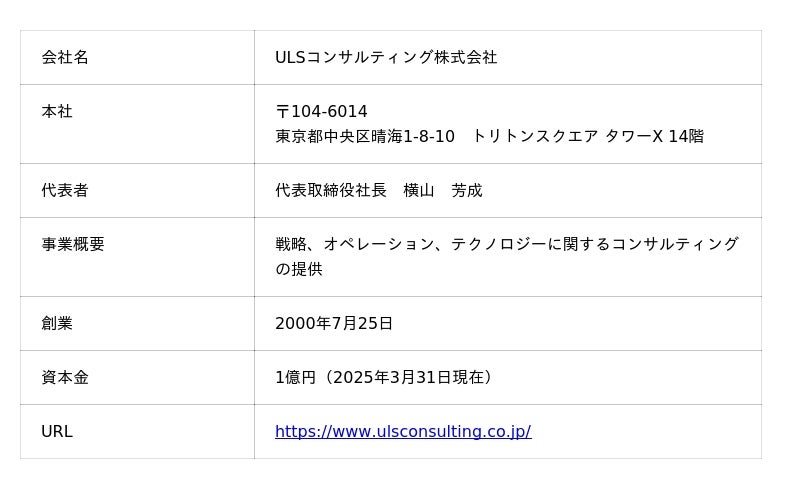The height and width of the screenshot is (489, 800).
Task: Click the 代表取締役社長 title text
Action: pos(331,191)
